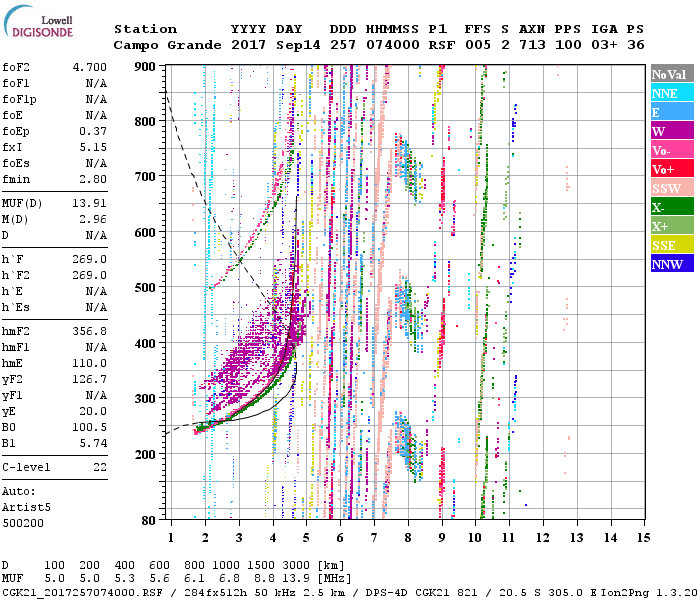Image resolution: width=700 pixels, height=600 pixels.
Task: Click the NNE cyan legend entry
Action: tap(671, 93)
